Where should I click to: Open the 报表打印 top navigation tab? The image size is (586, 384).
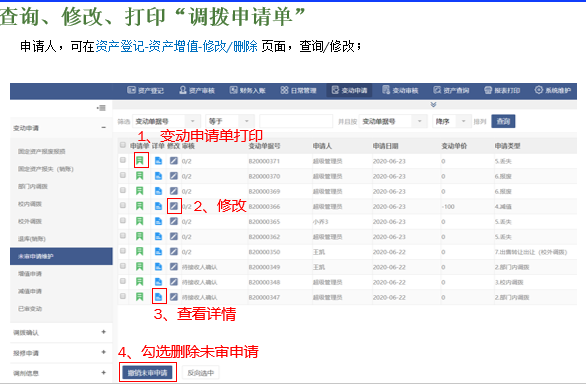click(502, 90)
